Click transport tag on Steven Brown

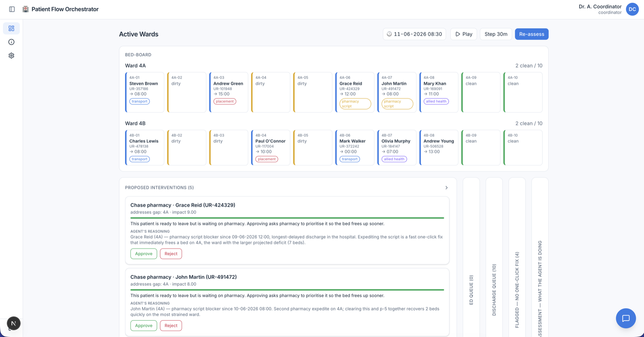point(140,101)
